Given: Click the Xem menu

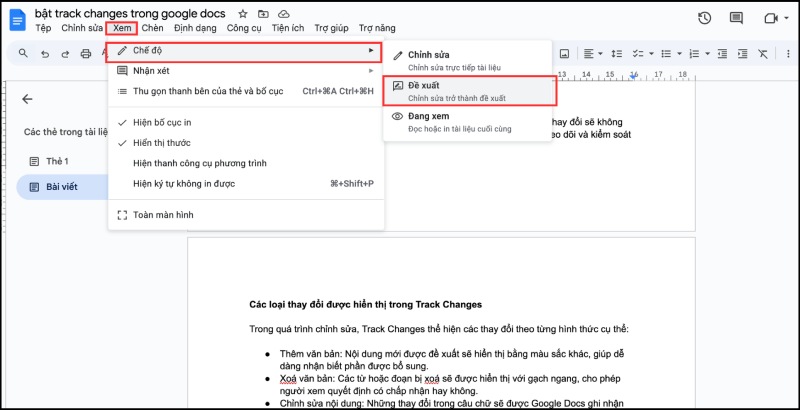Looking at the screenshot, I should tap(122, 28).
